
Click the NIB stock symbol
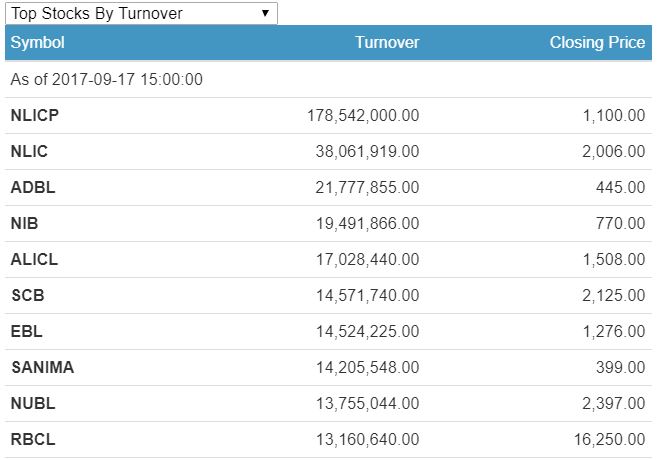pos(24,224)
